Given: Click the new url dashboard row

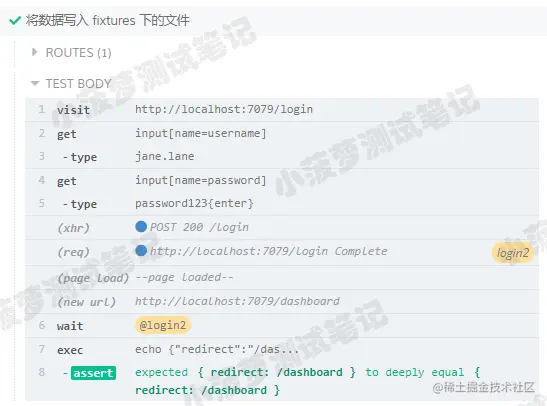Looking at the screenshot, I should (282, 301).
